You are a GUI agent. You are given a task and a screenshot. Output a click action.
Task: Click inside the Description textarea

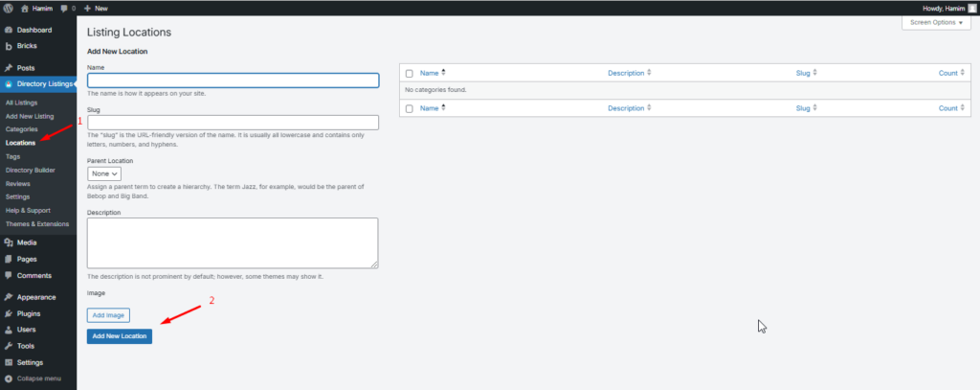tap(233, 242)
